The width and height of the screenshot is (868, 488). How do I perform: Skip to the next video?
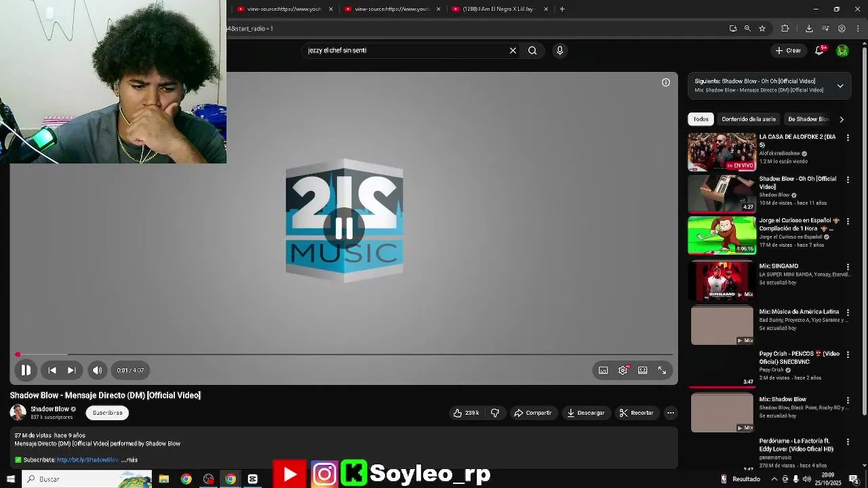pos(71,370)
